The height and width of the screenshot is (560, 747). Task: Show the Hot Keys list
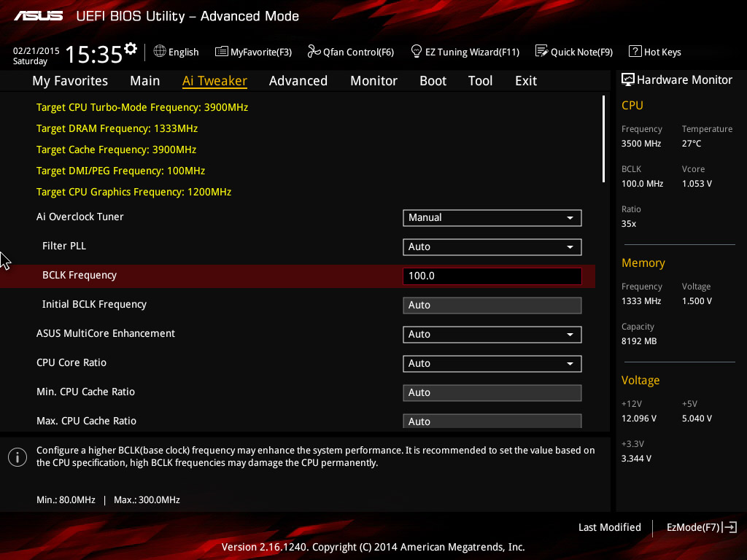click(x=662, y=52)
